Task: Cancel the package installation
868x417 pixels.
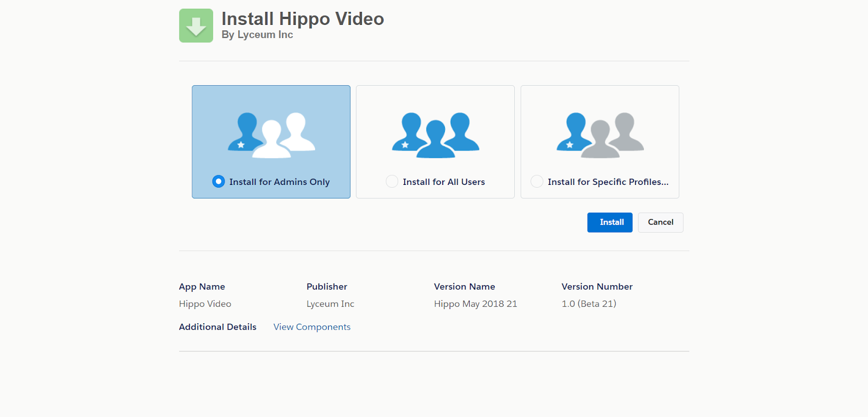Action: point(660,222)
